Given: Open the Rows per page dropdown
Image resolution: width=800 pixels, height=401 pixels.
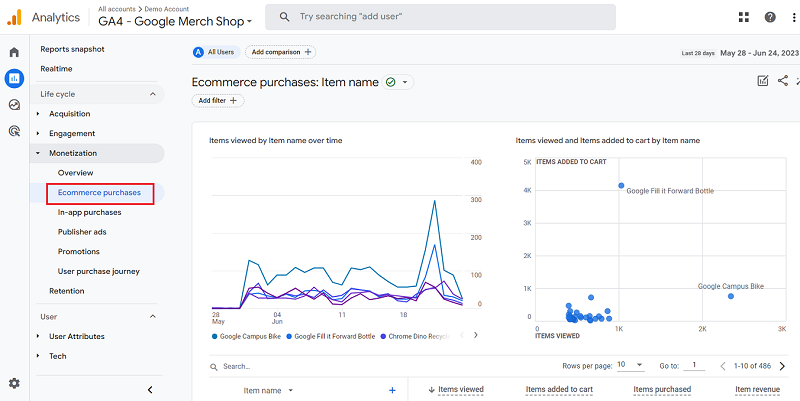Looking at the screenshot, I should [630, 365].
